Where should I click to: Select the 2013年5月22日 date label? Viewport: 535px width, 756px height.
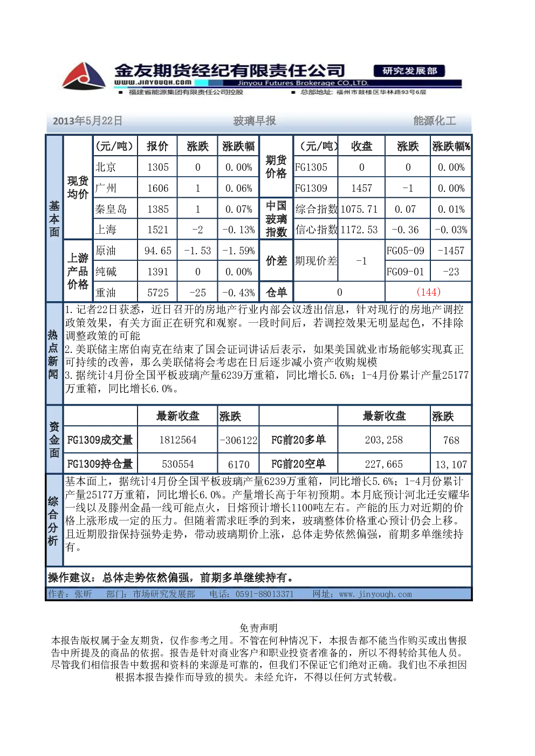click(87, 121)
